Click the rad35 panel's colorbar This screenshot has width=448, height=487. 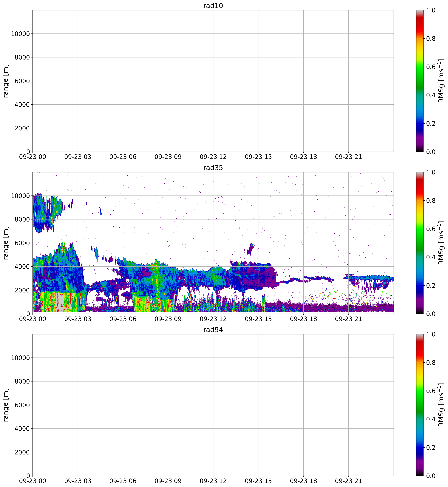(x=420, y=243)
